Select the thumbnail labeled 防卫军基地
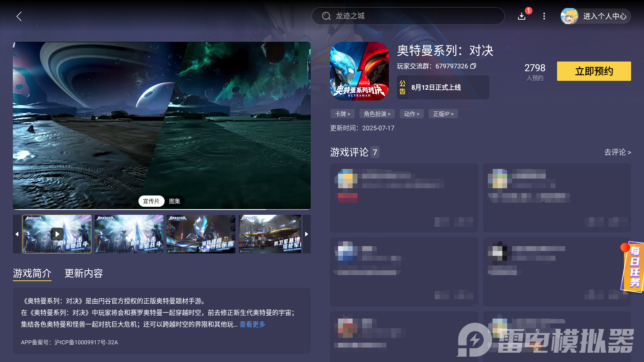The width and height of the screenshot is (644, 362). click(x=270, y=234)
